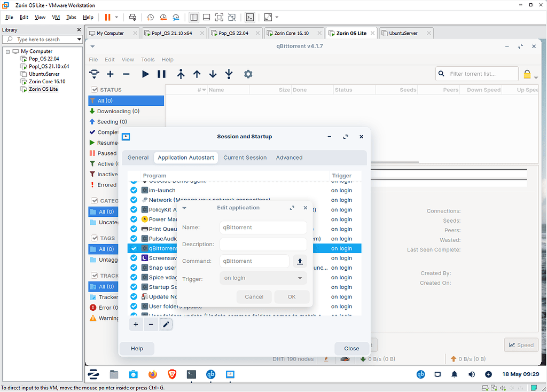Add a torrent link with plus icon
The height and width of the screenshot is (392, 547).
point(110,74)
